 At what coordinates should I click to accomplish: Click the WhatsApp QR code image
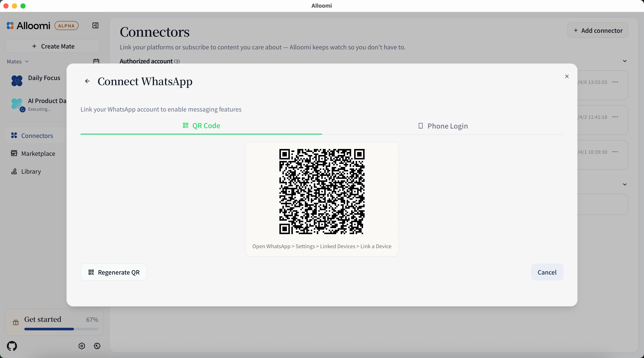322,191
